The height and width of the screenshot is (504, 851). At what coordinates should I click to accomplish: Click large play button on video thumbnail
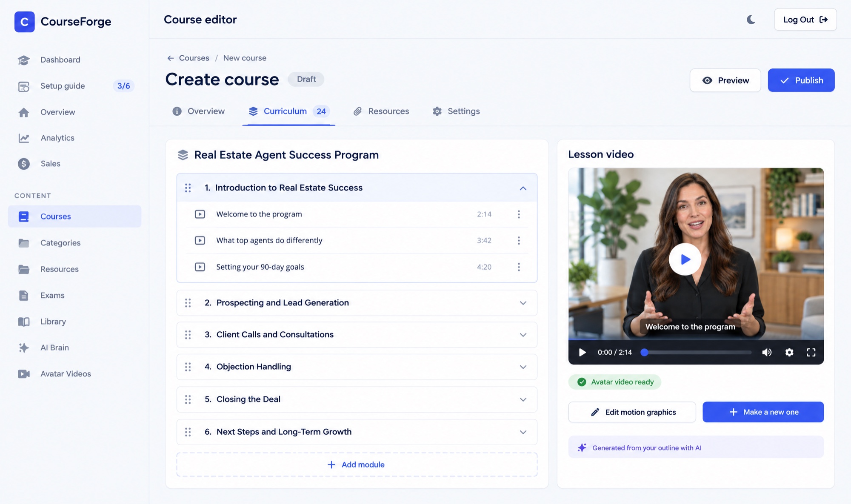point(685,259)
